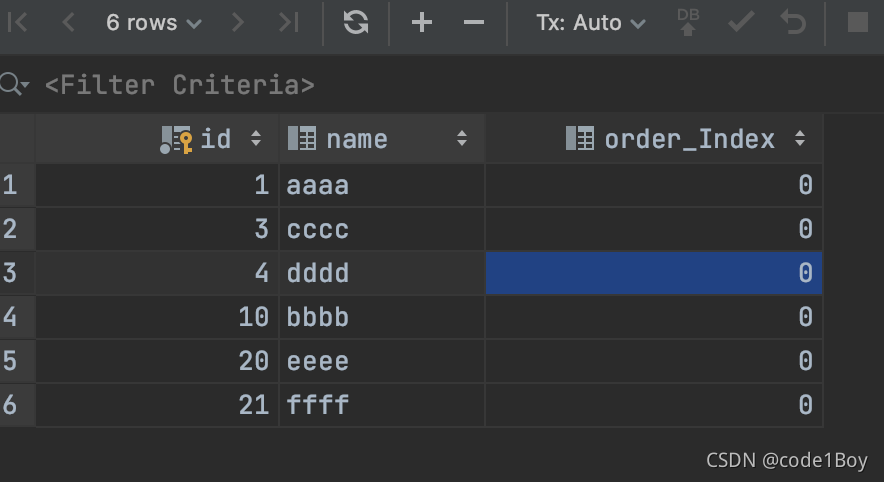Select row number 5 in the gutter

pos(11,361)
